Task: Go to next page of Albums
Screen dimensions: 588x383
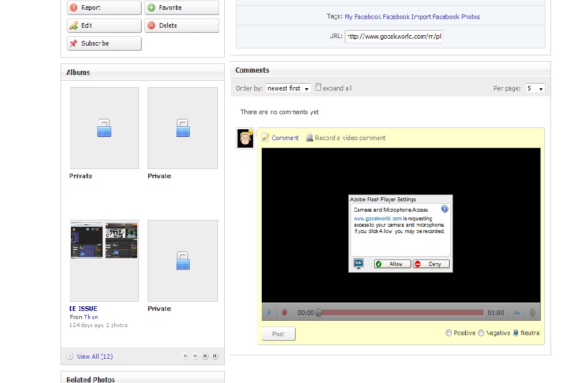Action: pos(205,356)
